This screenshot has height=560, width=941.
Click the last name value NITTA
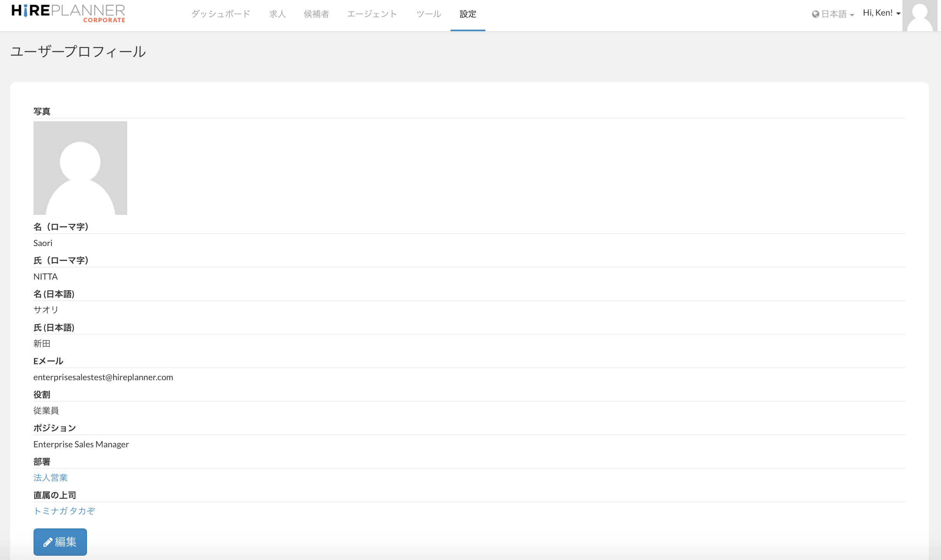[45, 277]
